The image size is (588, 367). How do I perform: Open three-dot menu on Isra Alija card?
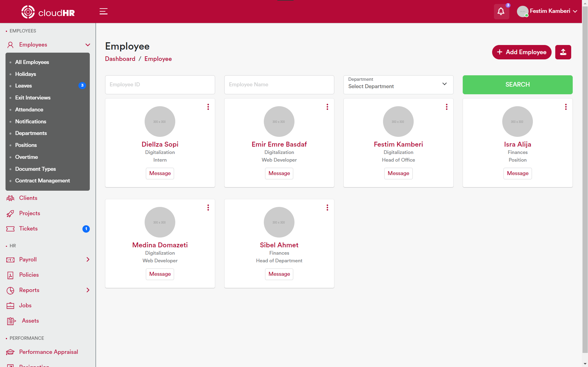click(x=566, y=107)
